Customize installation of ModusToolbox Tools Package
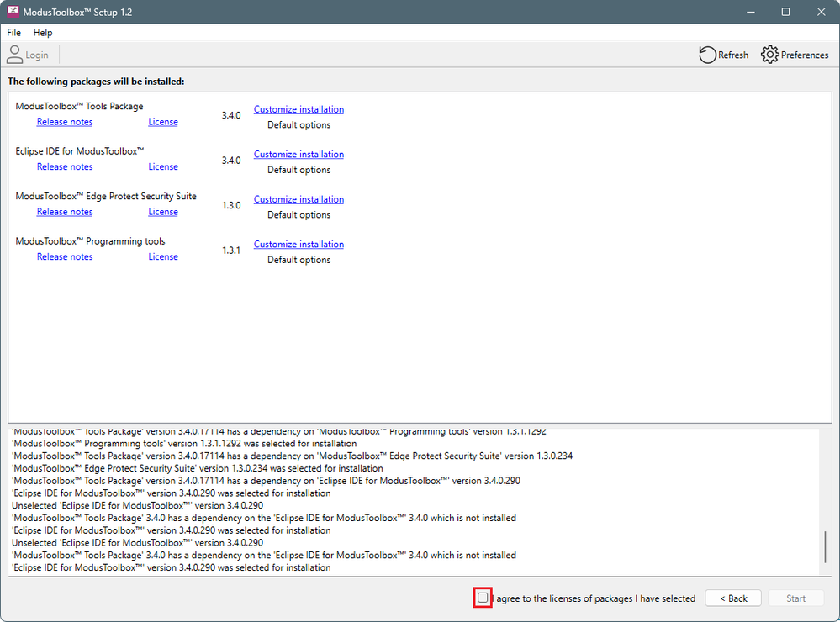 298,108
